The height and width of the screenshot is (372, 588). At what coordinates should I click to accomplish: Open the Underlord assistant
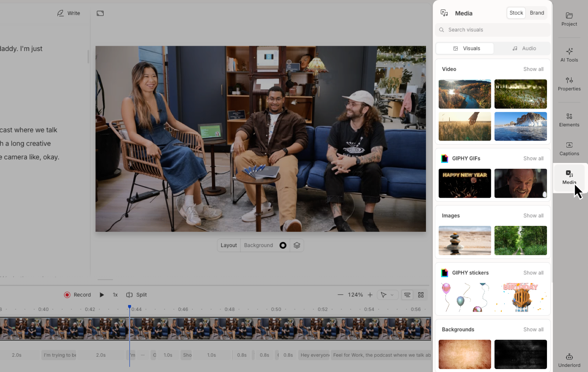(x=569, y=360)
